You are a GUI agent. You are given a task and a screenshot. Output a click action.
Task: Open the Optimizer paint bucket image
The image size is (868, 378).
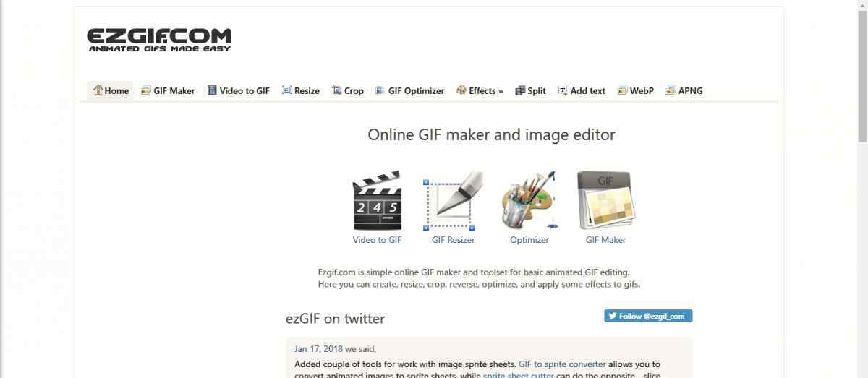tap(529, 200)
